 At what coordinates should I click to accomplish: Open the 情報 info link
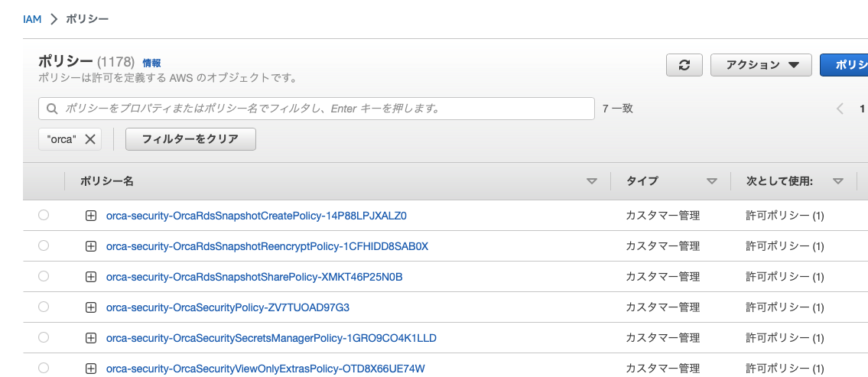click(x=151, y=63)
